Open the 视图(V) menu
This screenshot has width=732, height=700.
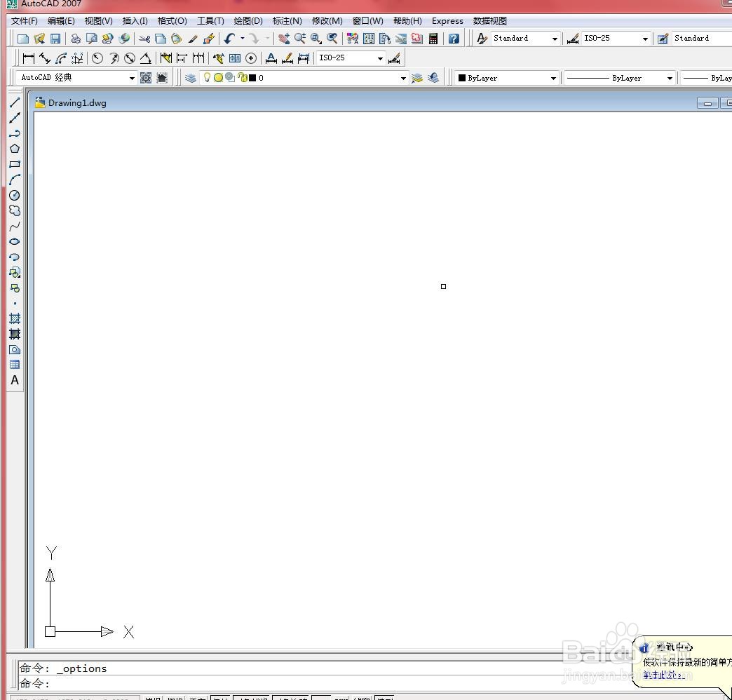[98, 21]
